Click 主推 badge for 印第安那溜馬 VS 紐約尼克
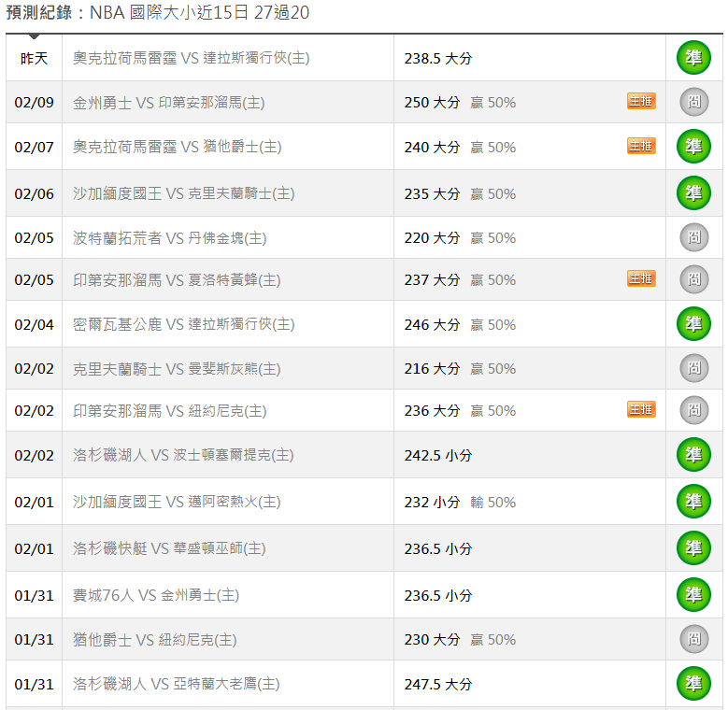This screenshot has width=728, height=710. pyautogui.click(x=641, y=409)
